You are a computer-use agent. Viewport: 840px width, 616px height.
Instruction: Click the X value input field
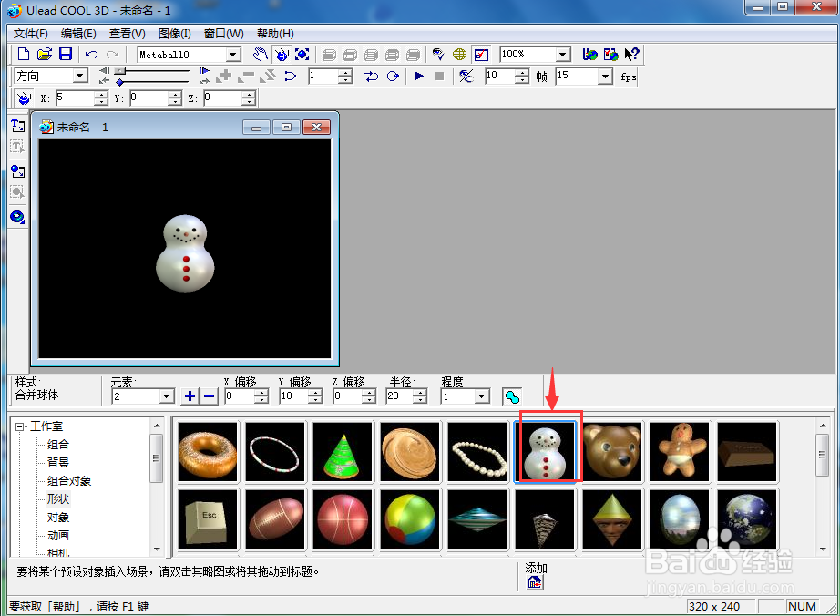pos(76,98)
